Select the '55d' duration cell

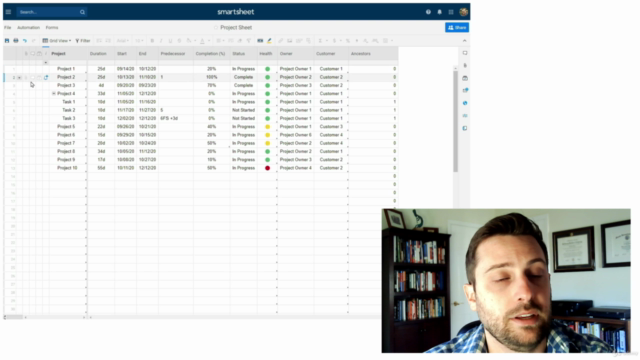tap(101, 168)
